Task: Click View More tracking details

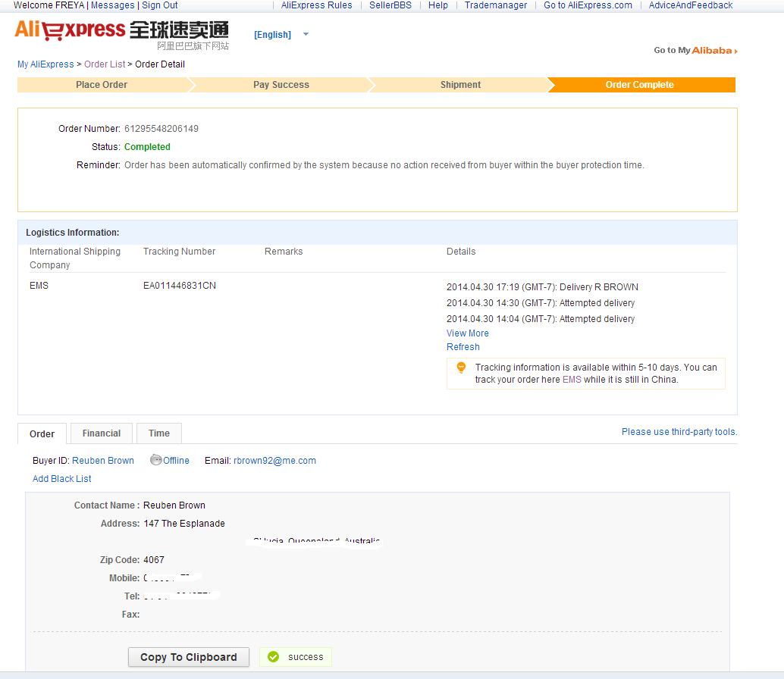Action: pos(468,333)
